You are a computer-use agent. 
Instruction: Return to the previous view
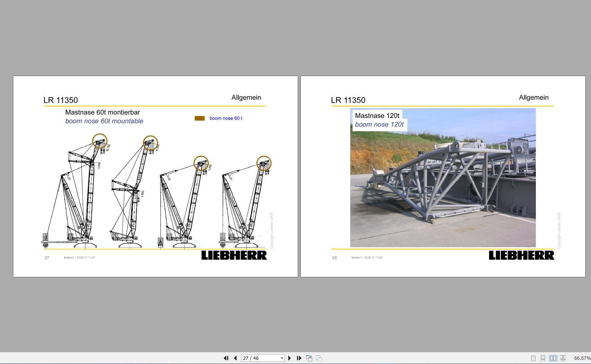(309, 358)
